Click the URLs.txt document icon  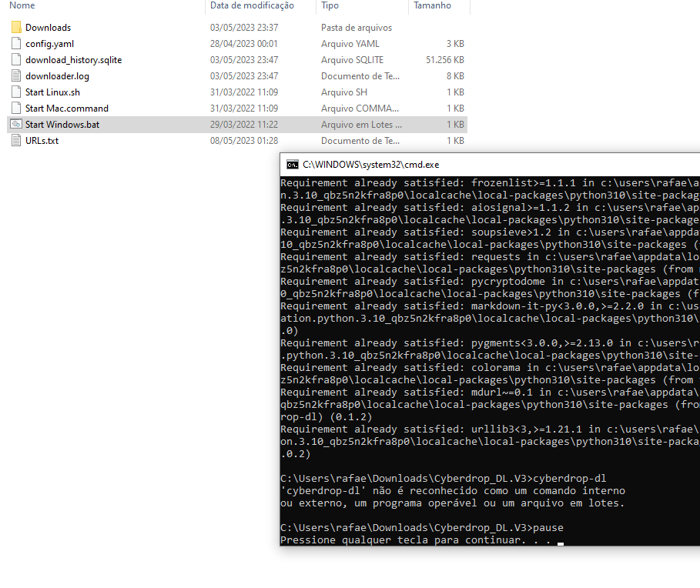coord(16,141)
